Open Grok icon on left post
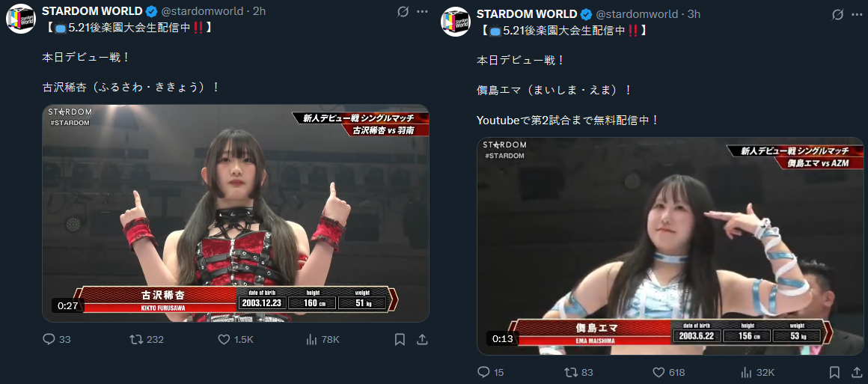868x384 pixels. [403, 12]
